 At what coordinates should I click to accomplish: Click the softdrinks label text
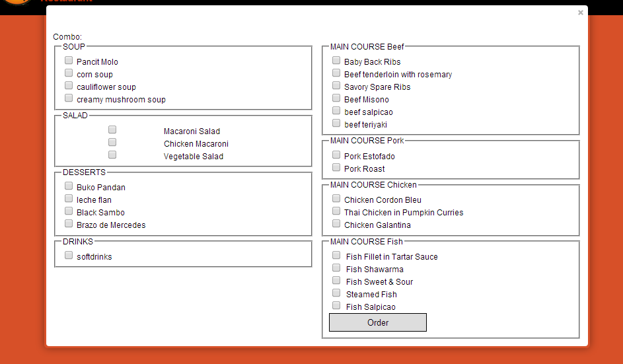pyautogui.click(x=94, y=257)
